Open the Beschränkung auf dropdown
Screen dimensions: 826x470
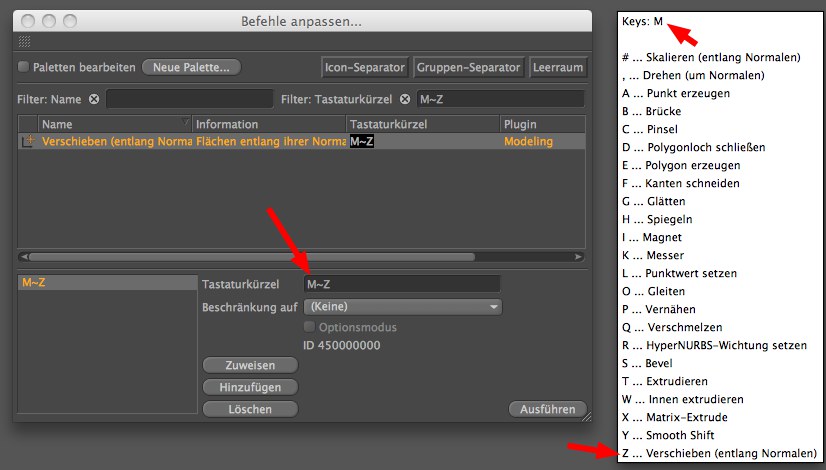click(402, 307)
